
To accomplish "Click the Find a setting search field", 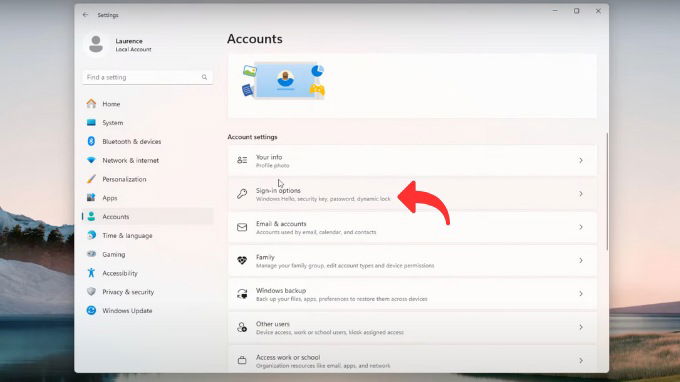I will click(147, 77).
